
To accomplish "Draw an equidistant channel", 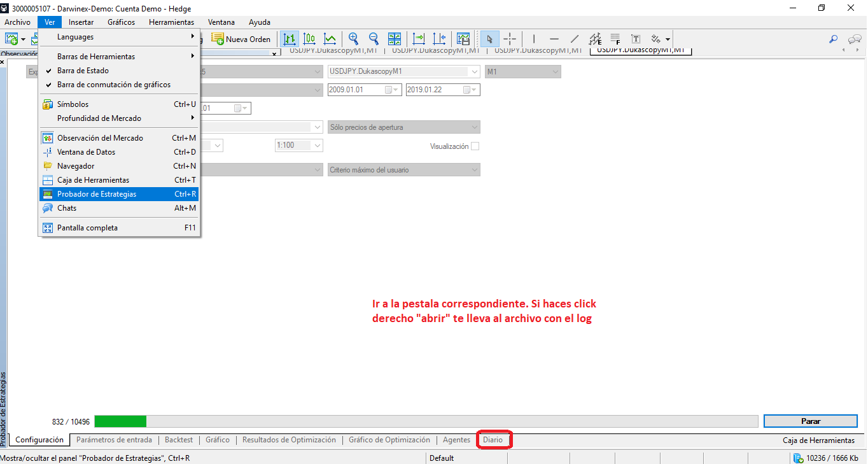I will pyautogui.click(x=595, y=39).
